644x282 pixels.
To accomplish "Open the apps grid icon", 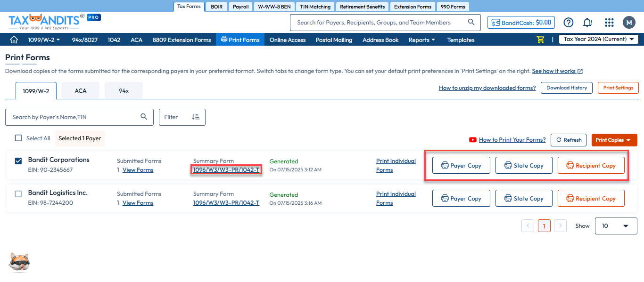I will coord(609,23).
